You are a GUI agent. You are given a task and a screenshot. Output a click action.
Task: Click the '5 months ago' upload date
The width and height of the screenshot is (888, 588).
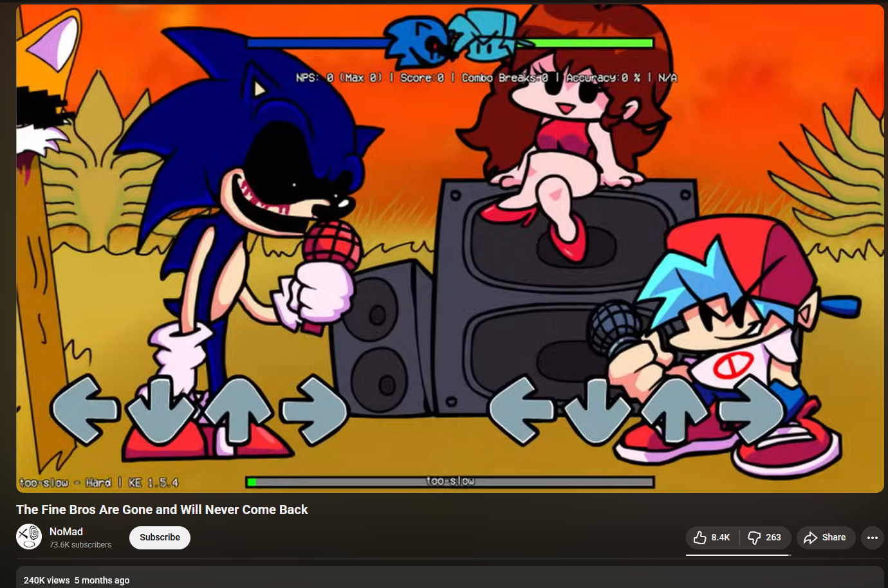102,580
